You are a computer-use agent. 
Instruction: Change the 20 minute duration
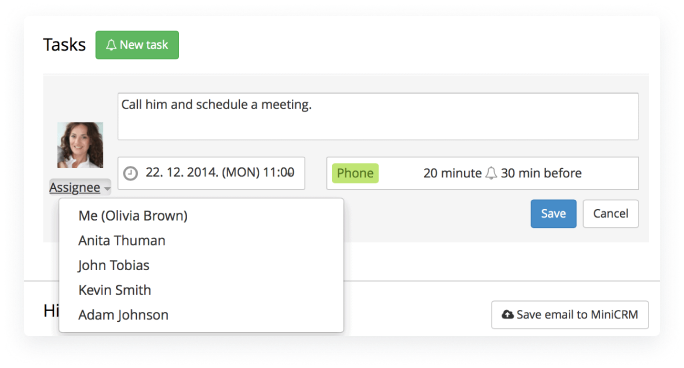[x=452, y=173]
